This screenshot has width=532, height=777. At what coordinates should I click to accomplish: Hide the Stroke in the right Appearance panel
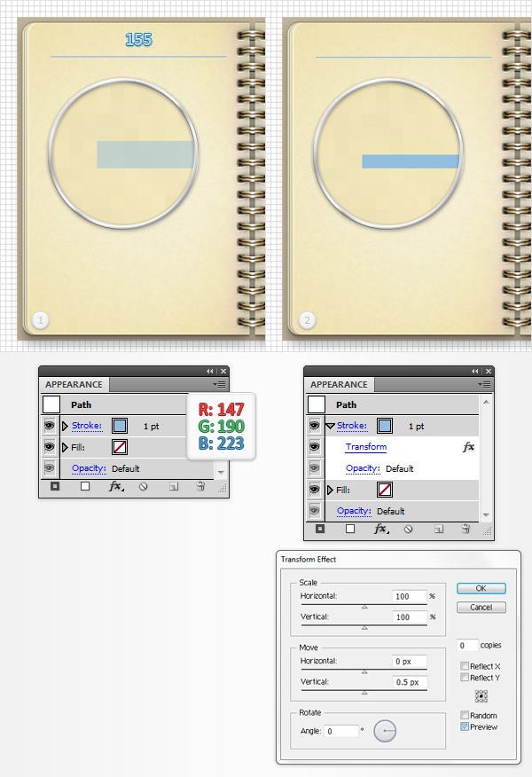tap(314, 426)
